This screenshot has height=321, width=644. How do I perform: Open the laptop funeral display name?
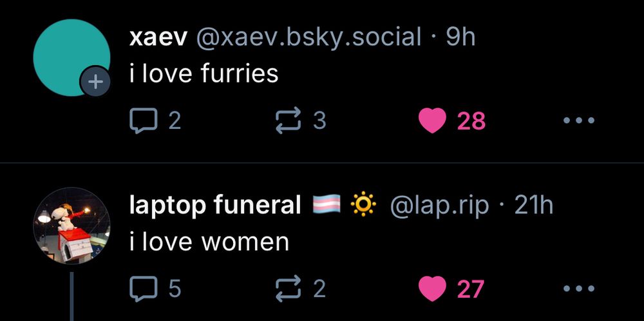(215, 206)
